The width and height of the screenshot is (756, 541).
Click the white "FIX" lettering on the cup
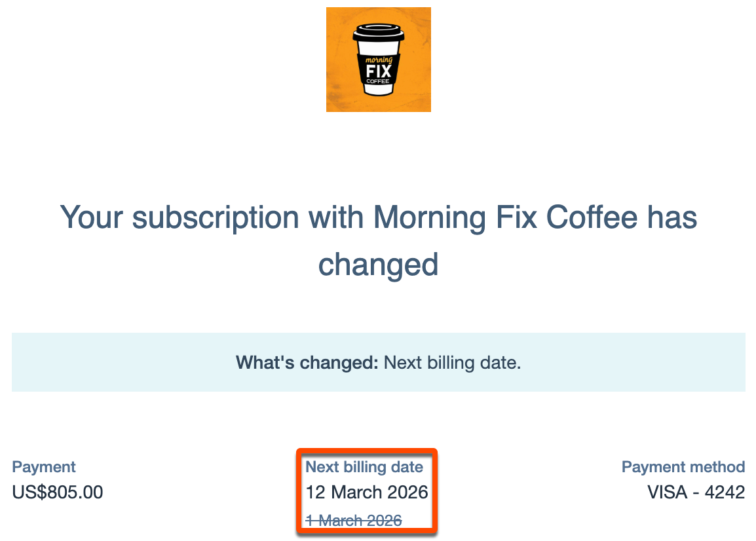379,69
